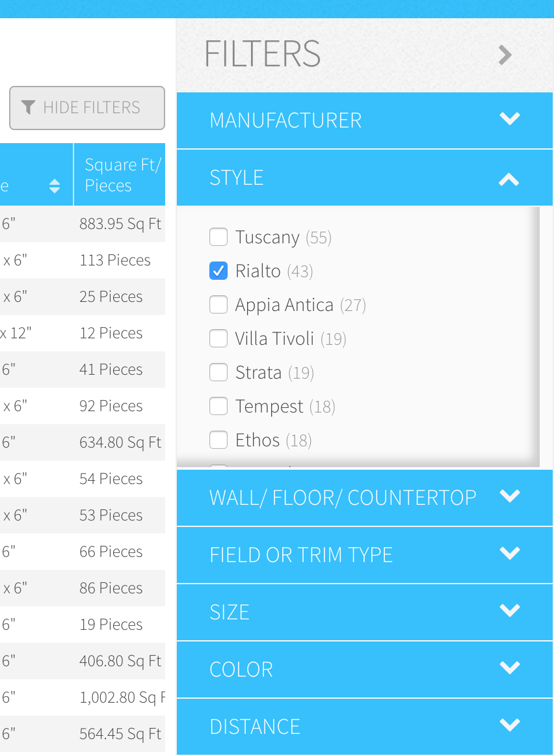Tick the Villa Tivoli checkbox
The width and height of the screenshot is (554, 756).
[218, 338]
